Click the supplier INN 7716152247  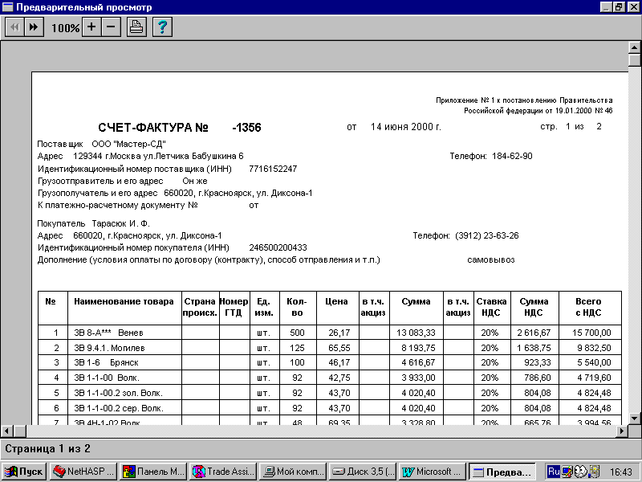[x=273, y=169]
